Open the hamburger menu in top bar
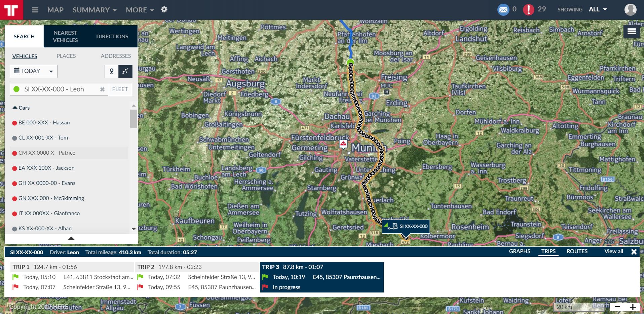The height and width of the screenshot is (314, 644). 35,10
